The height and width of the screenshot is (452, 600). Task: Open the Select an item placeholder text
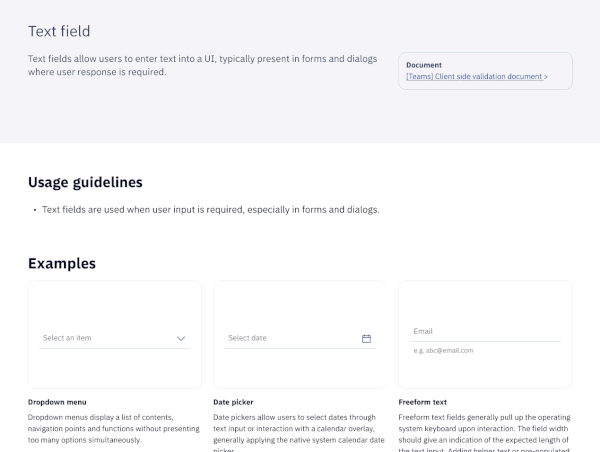(x=67, y=338)
